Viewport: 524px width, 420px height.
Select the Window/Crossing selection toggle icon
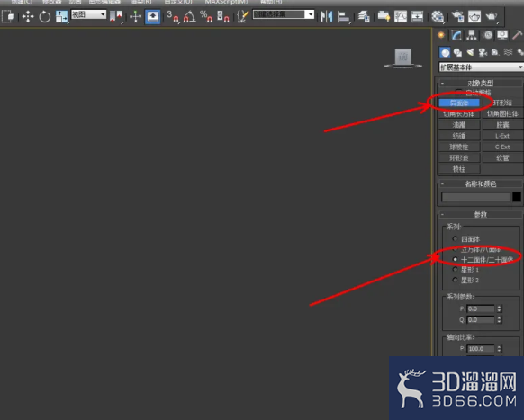pyautogui.click(x=8, y=16)
